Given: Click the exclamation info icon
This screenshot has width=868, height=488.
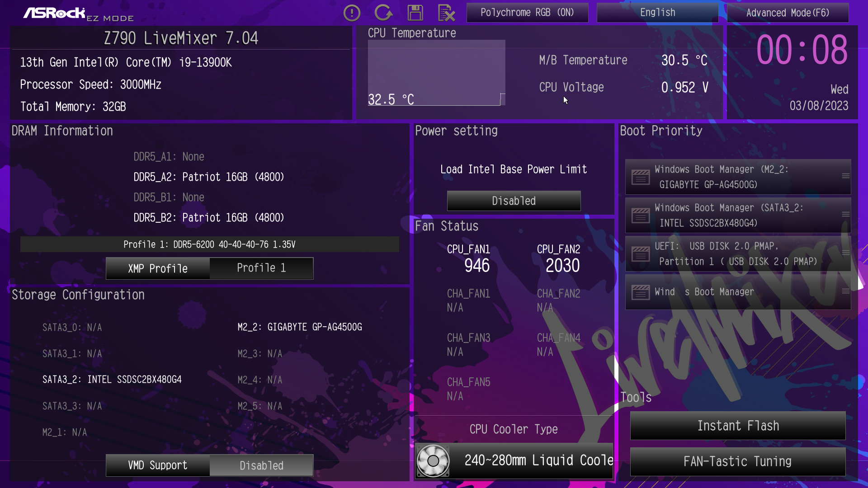Looking at the screenshot, I should 352,13.
